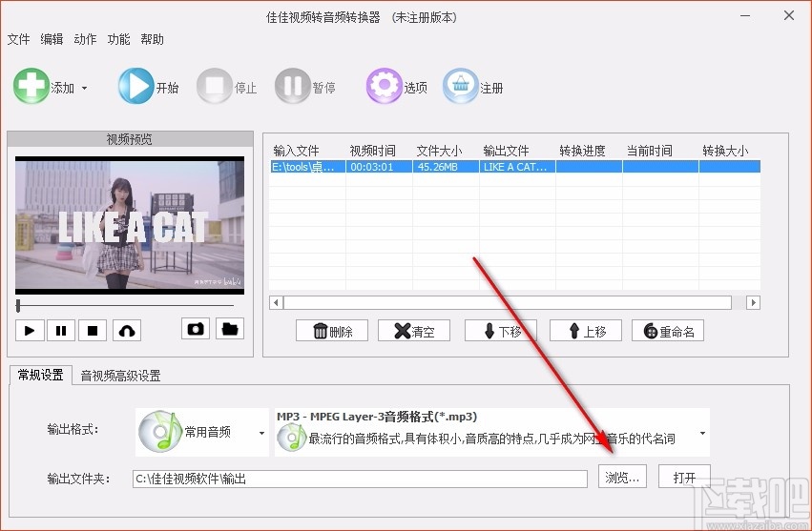Click the 暂停 pause toolbar icon
The height and width of the screenshot is (531, 812).
[x=293, y=86]
